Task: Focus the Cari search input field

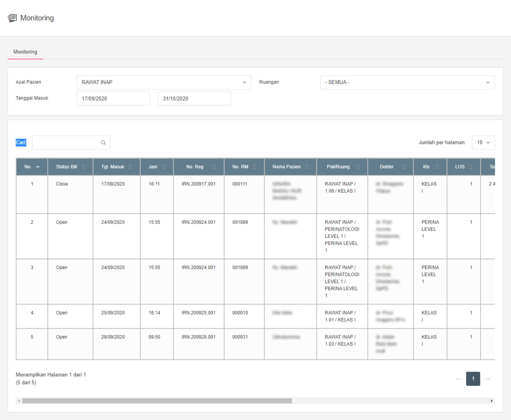Action: point(66,143)
